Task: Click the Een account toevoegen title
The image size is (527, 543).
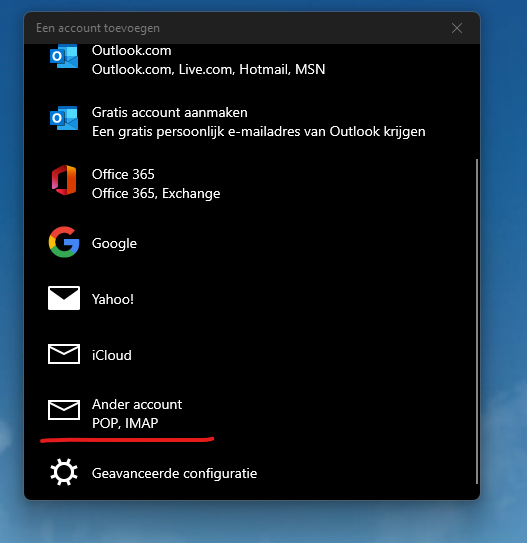Action: (x=98, y=28)
